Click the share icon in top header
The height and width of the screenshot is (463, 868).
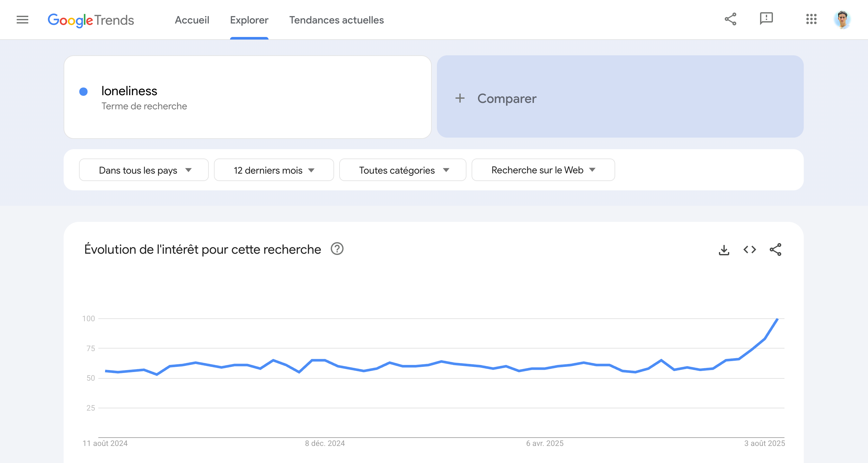coord(730,19)
